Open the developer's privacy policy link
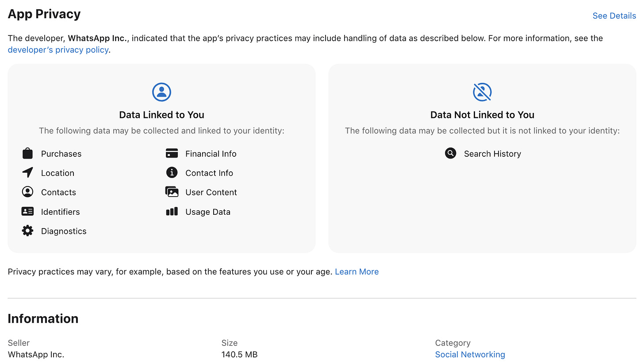Viewport: 644px width, 364px height. [x=58, y=50]
